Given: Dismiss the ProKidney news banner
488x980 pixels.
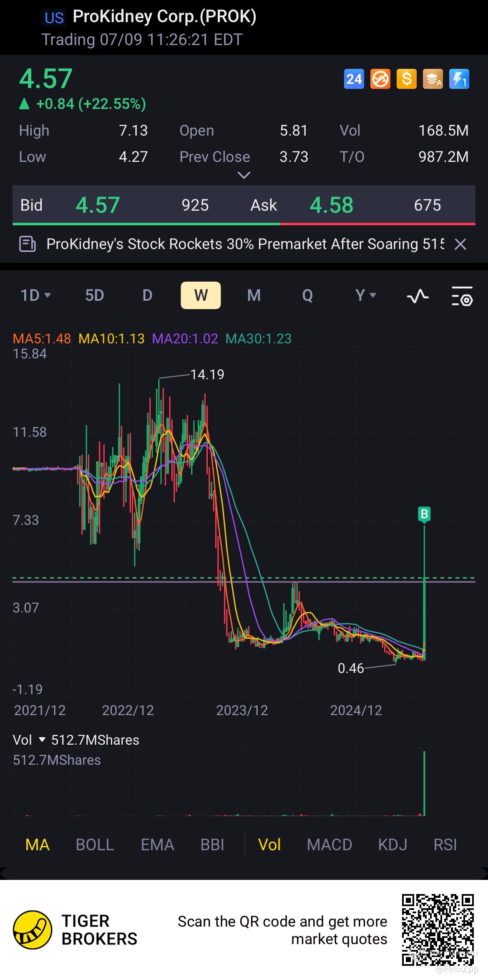Looking at the screenshot, I should (460, 244).
